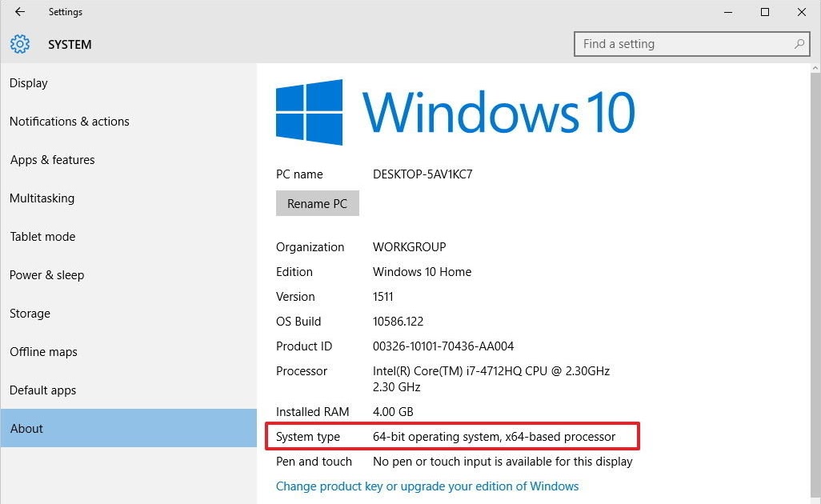The height and width of the screenshot is (504, 821).
Task: Open Notifications & actions settings
Action: pos(128,121)
